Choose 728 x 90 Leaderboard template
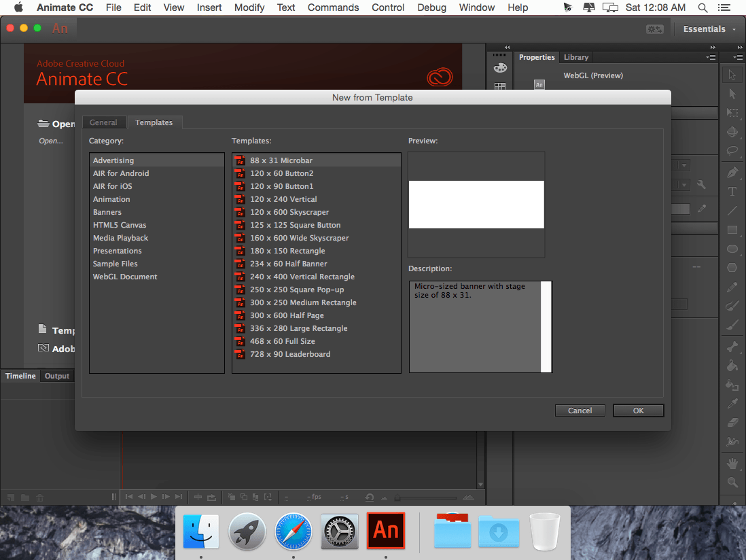The image size is (746, 560). point(317,354)
